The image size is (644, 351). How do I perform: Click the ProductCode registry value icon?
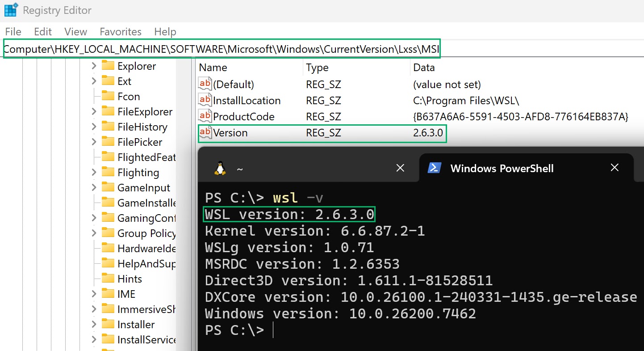tap(205, 116)
